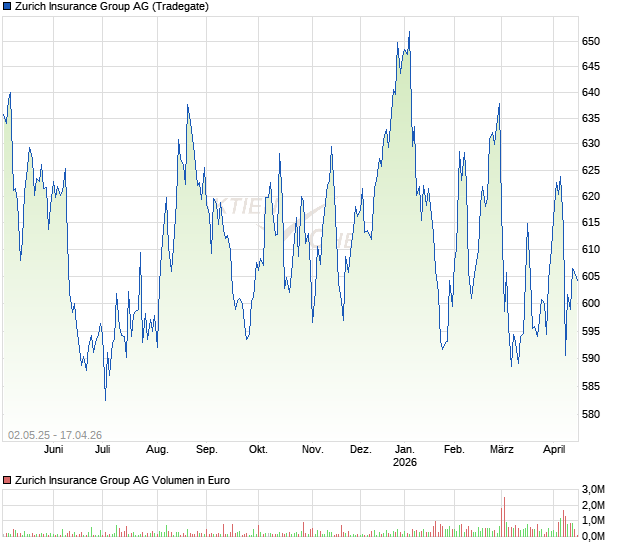Screen dimensions: 620x546
Task: Click the 'Sep.' month label
Action: pos(207,450)
